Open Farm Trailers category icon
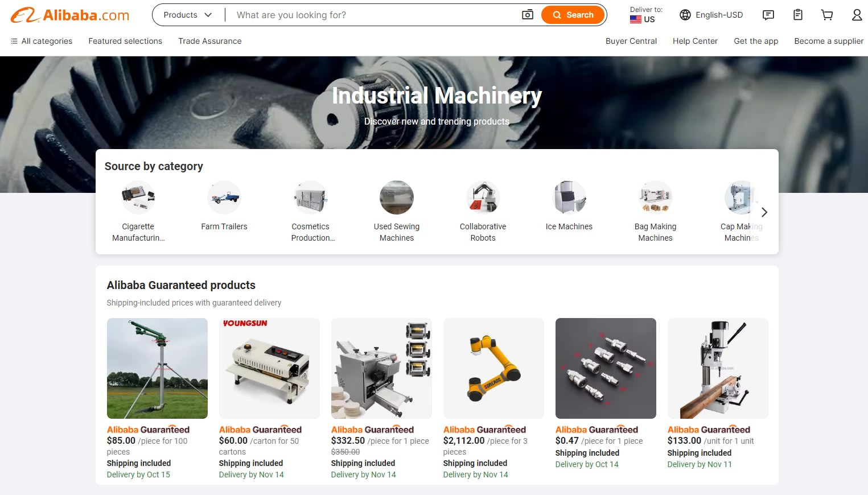 click(x=224, y=197)
